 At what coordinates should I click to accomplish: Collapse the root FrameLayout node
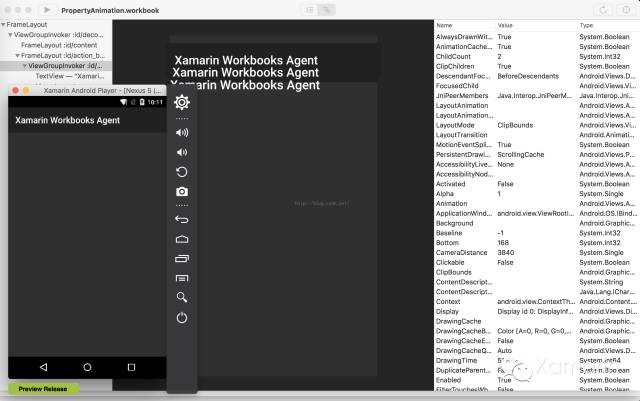(3, 25)
